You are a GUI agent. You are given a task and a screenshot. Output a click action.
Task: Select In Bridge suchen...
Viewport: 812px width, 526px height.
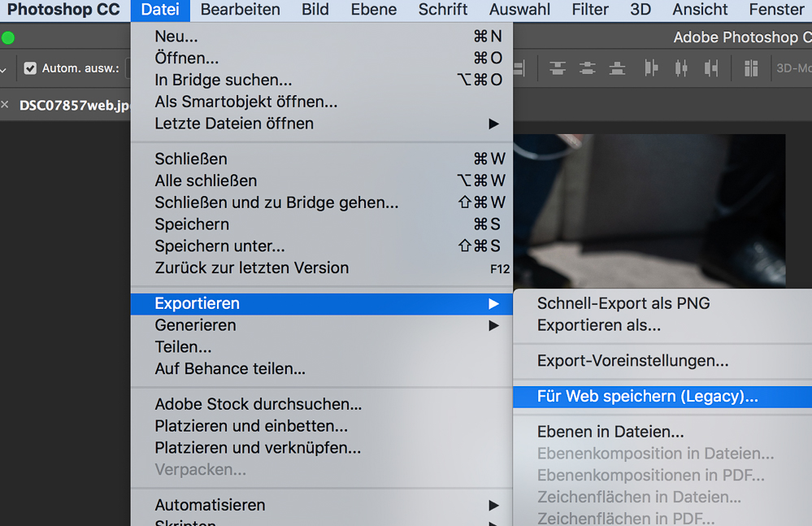pos(322,80)
